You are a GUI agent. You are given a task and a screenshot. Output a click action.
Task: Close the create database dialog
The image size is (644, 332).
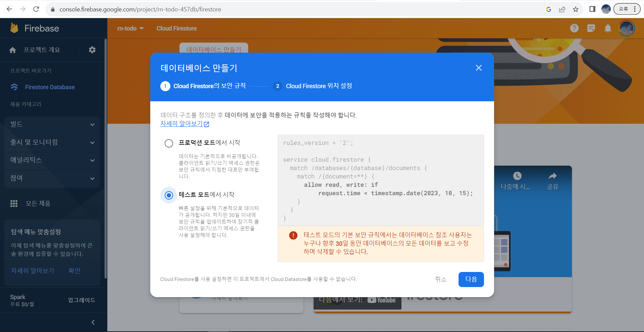(479, 68)
